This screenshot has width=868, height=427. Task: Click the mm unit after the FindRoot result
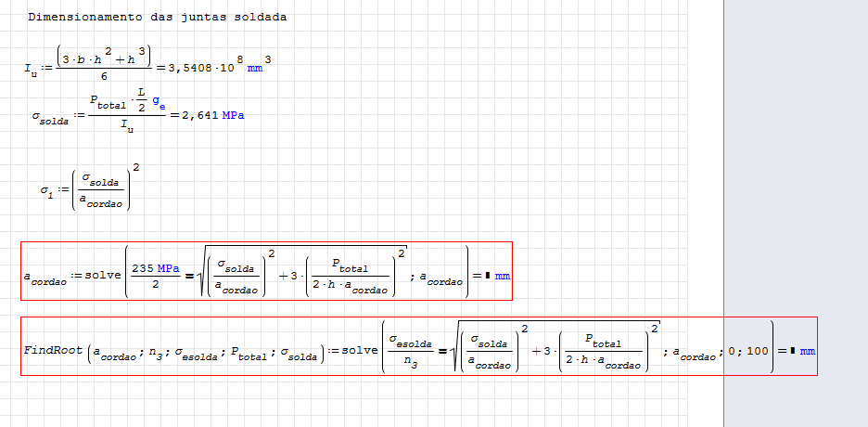(x=807, y=351)
